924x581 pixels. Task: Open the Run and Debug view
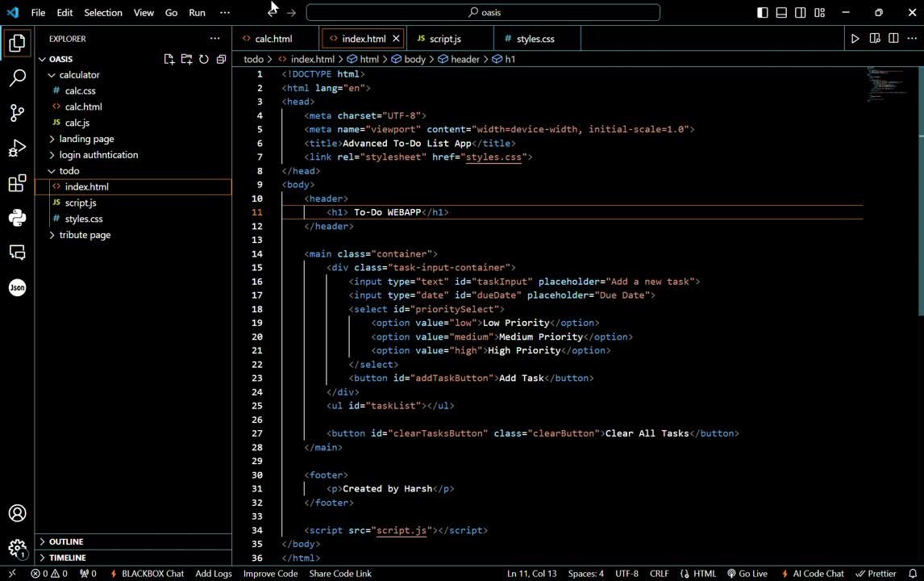point(17,148)
